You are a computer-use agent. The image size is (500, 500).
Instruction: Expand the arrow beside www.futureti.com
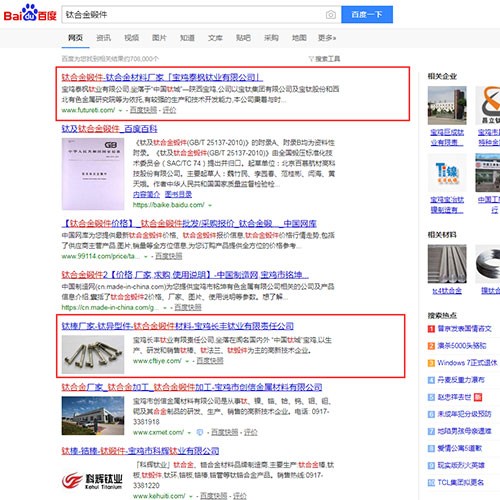point(120,110)
